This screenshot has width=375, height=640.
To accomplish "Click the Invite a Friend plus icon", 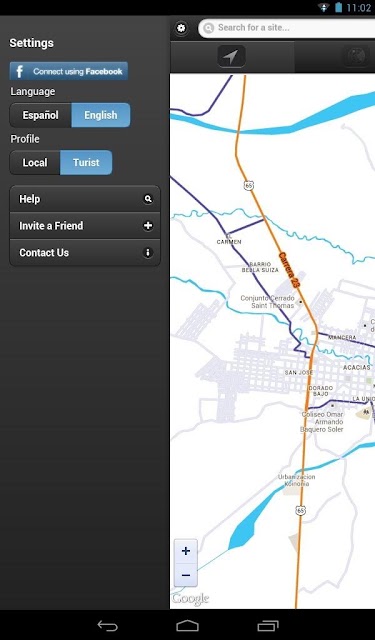I will 148,226.
